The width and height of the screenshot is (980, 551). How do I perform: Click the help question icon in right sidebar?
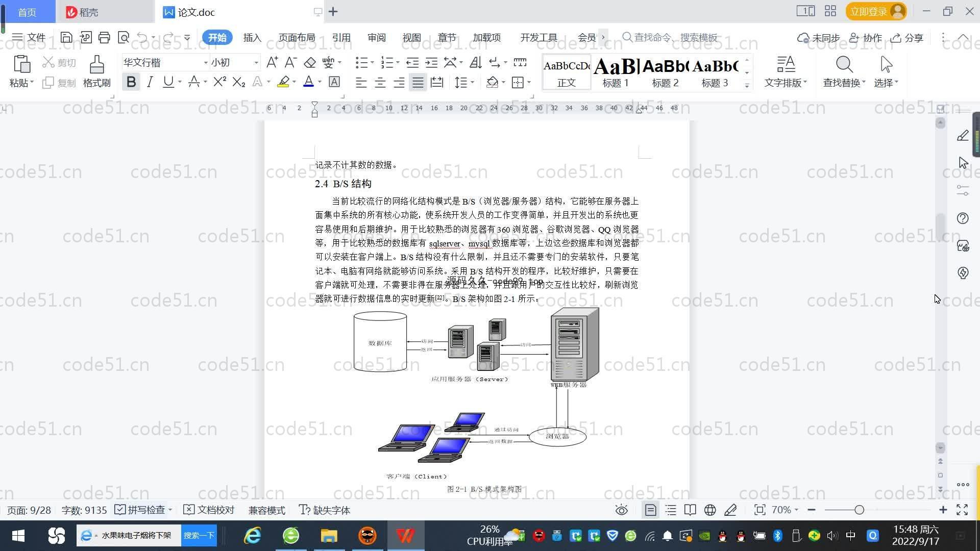[x=963, y=218]
